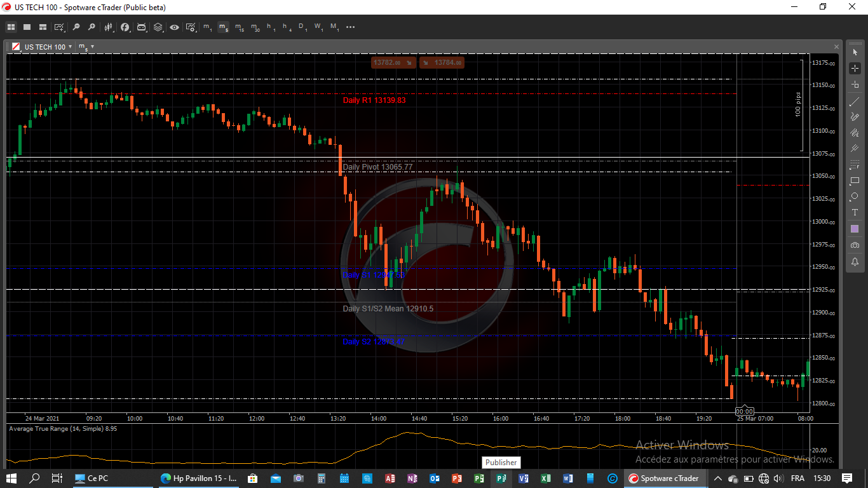Click the 00:00 time marker on axis

pos(744,412)
